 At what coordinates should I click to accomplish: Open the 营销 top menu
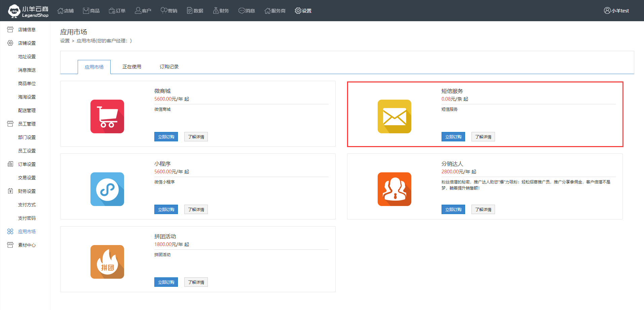(169, 11)
